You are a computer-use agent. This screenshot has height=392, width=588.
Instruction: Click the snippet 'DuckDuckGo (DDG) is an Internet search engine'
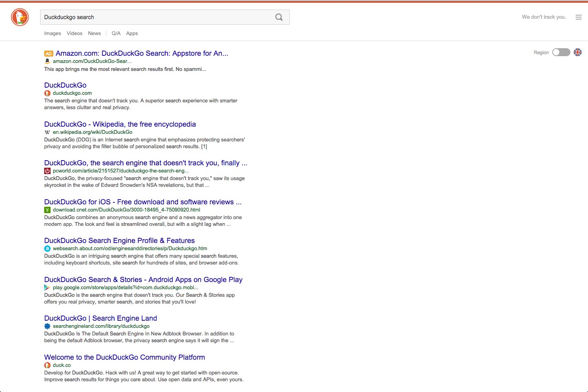(145, 143)
